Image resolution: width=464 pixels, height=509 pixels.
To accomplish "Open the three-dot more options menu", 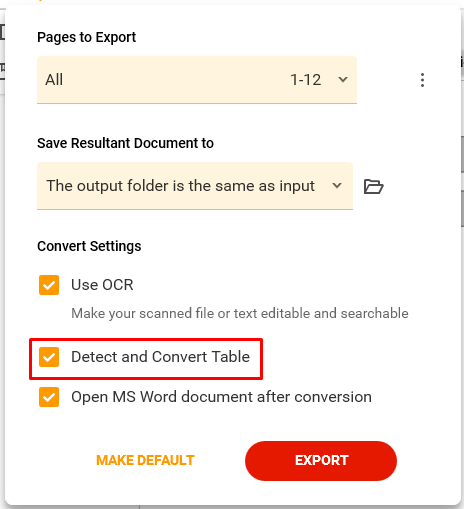I will point(422,80).
